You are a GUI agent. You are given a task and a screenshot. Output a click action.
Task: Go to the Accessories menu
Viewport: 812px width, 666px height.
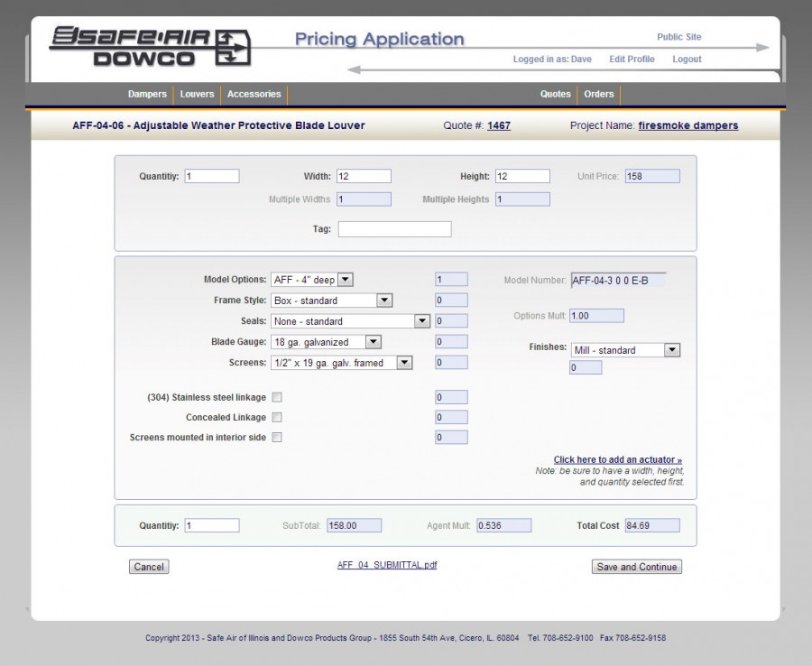[254, 94]
